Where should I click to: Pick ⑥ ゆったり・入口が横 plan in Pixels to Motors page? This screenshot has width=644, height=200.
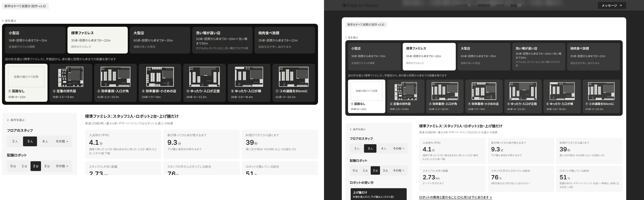562,96
